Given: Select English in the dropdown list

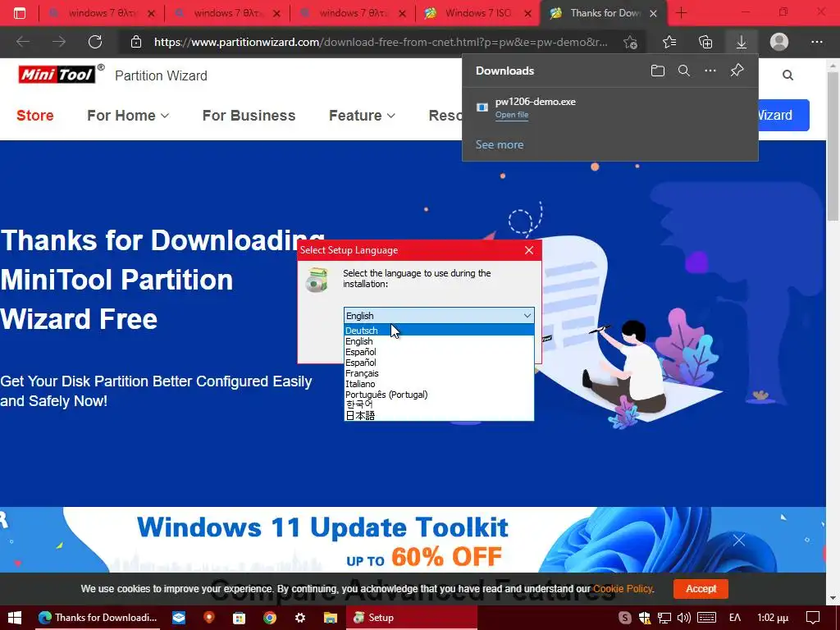Looking at the screenshot, I should click(x=439, y=341).
